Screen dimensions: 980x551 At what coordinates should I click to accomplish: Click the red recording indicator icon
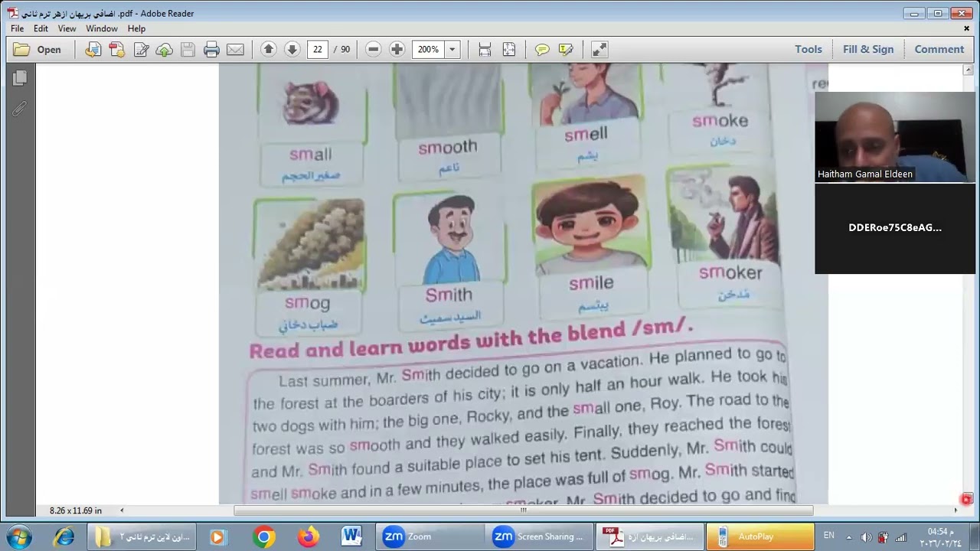click(966, 499)
